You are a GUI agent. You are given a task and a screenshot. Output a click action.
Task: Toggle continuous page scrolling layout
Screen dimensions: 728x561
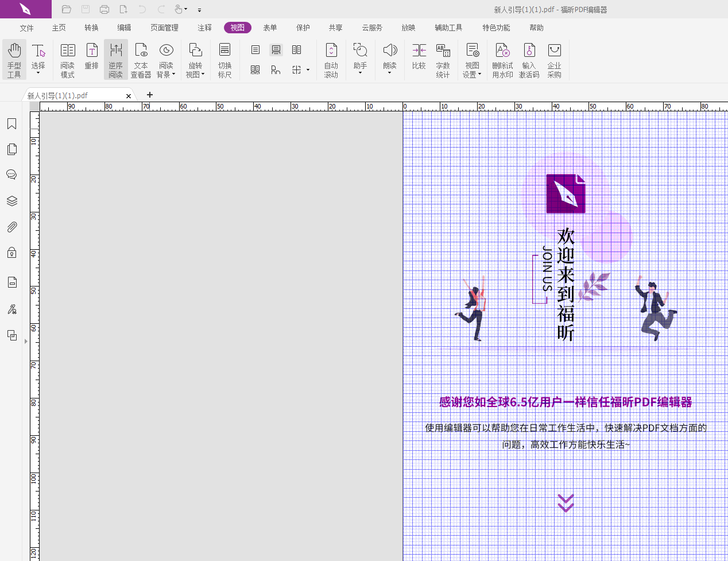click(x=276, y=50)
